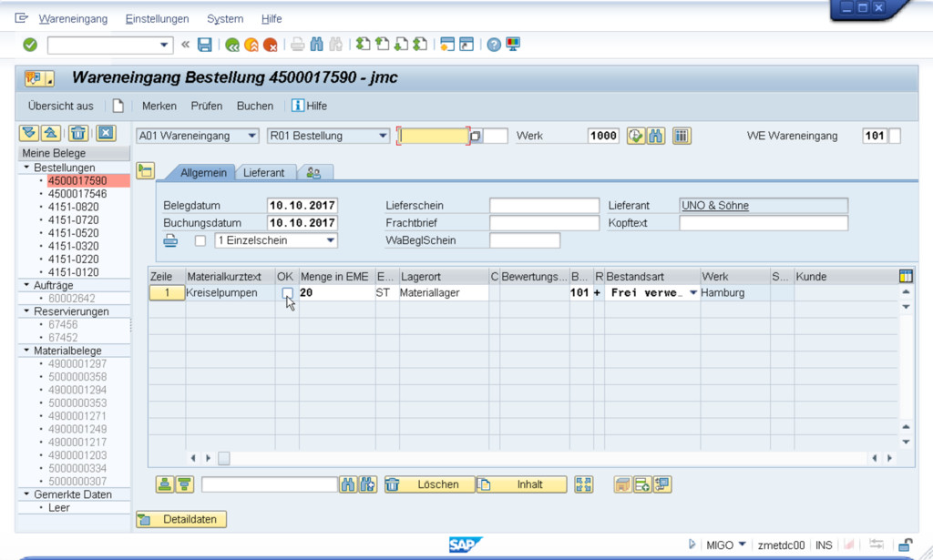Tick the OK checkbox for Kreiselpumpen row
933x560 pixels.
pos(287,293)
